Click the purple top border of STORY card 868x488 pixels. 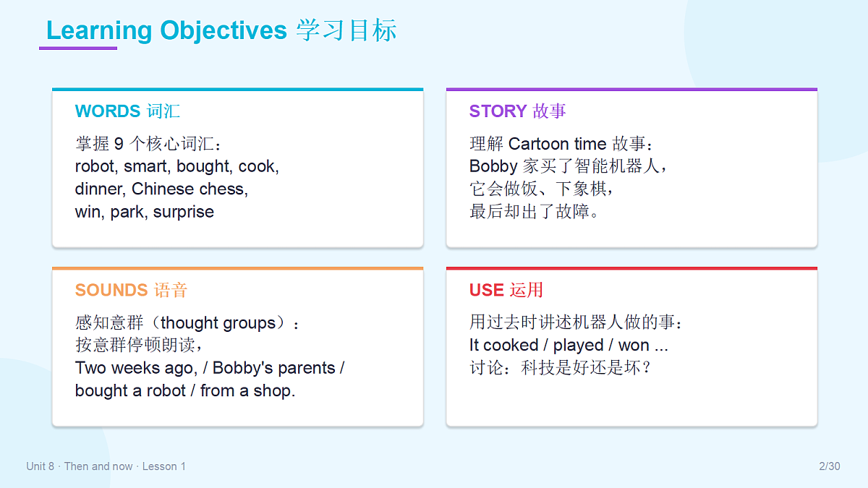coord(631,90)
